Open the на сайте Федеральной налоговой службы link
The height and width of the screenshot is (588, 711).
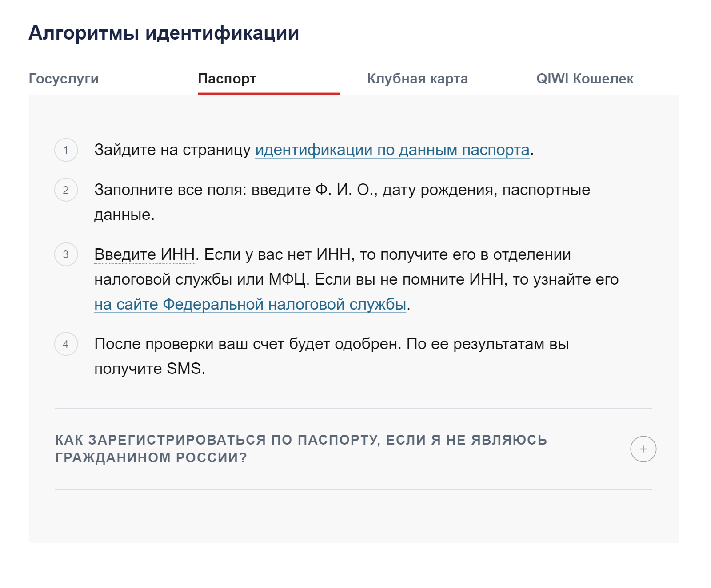point(250,305)
